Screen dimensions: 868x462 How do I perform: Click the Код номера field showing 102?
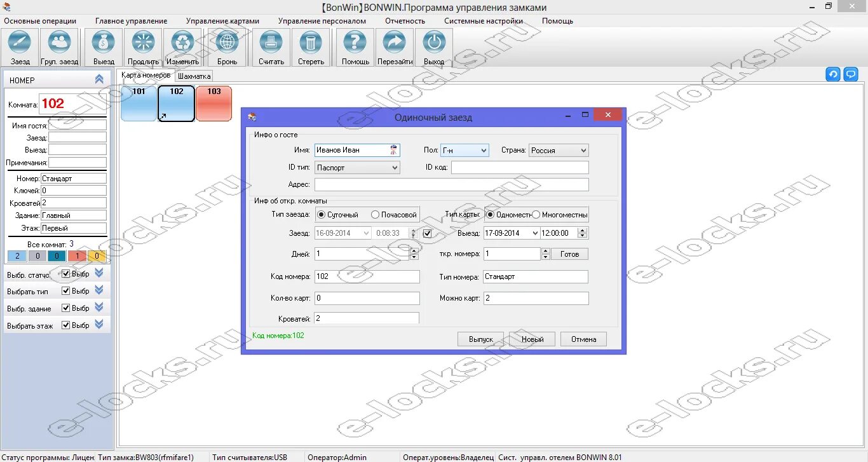pos(367,276)
